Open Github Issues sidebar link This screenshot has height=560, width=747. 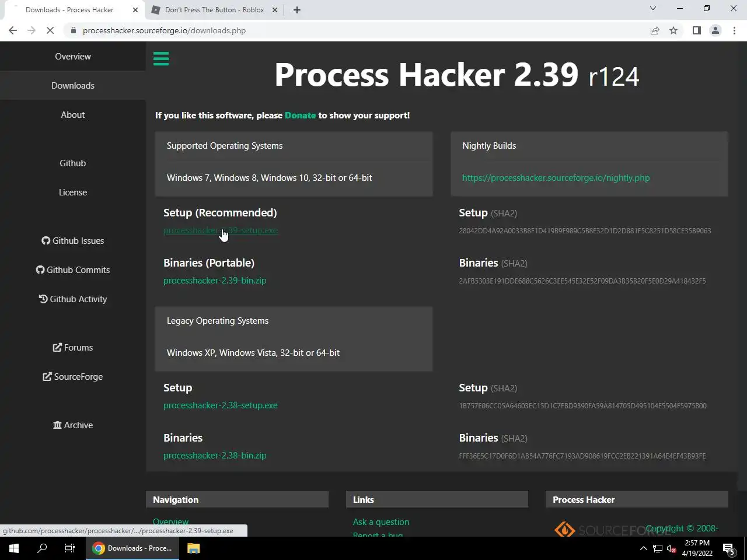coord(73,241)
